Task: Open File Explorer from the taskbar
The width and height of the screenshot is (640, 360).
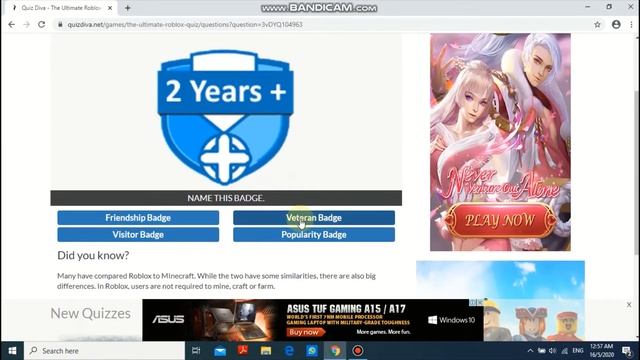Action: coord(266,351)
